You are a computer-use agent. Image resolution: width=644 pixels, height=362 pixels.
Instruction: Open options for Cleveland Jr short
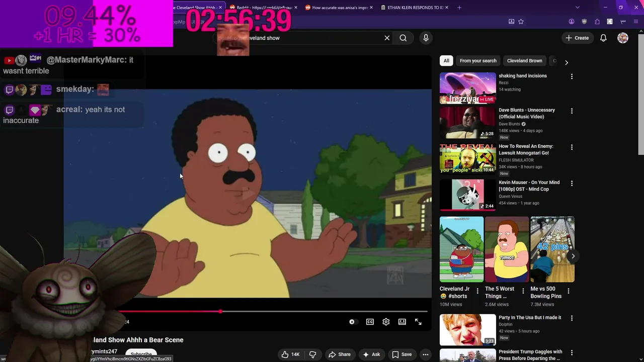click(x=477, y=291)
